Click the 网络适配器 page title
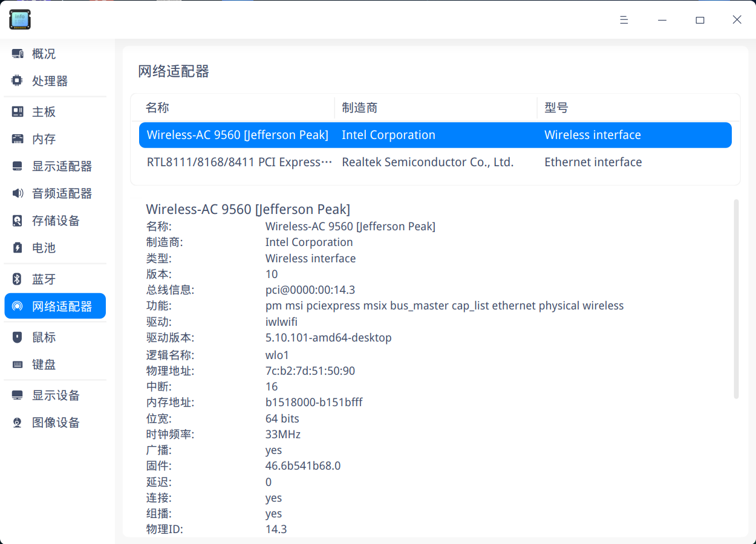Screen dimensions: 756x544 click(174, 71)
